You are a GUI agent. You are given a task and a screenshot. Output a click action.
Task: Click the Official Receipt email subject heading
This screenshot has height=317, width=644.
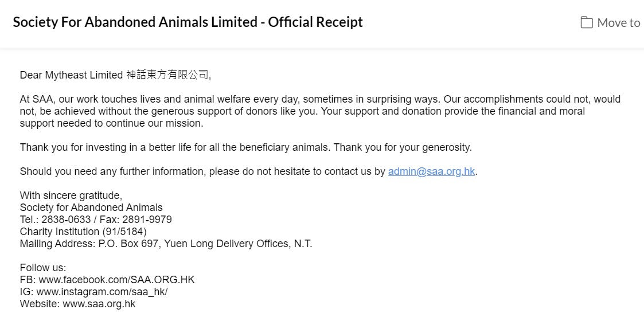pyautogui.click(x=188, y=22)
